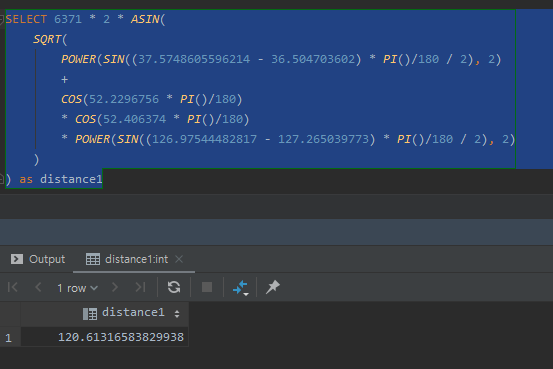Image resolution: width=553 pixels, height=369 pixels.
Task: Place cursor on SQRT function
Action: click(47, 39)
